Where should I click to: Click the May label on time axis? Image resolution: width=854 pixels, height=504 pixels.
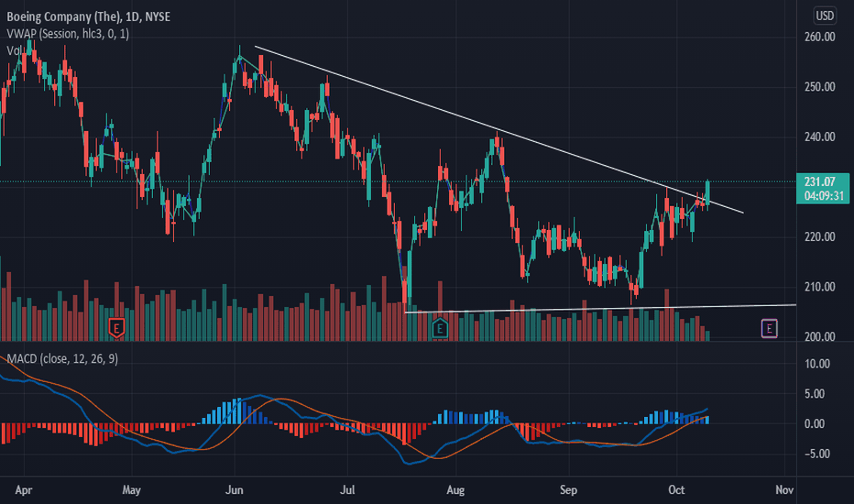pos(131,490)
